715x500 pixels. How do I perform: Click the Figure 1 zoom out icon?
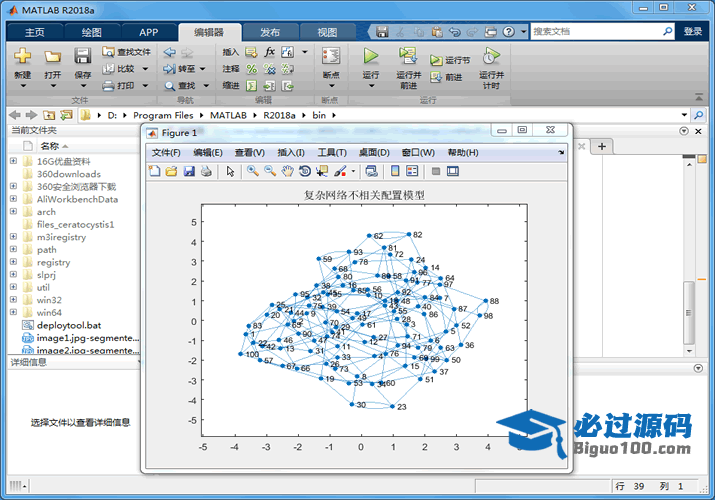270,171
